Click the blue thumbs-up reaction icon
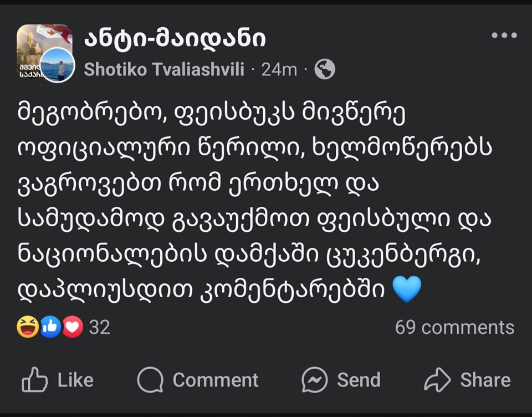Screen dimensions: 532x417 pyautogui.click(x=50, y=327)
